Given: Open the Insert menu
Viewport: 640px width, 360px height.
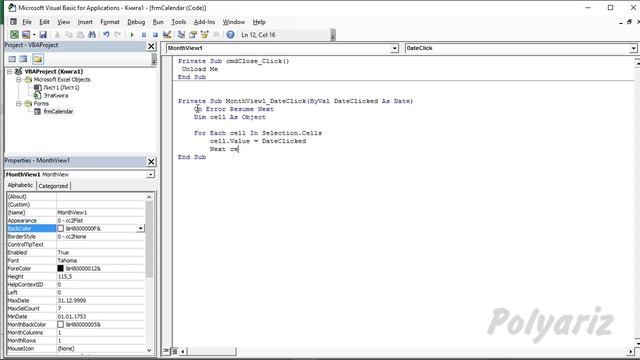Looking at the screenshot, I should pos(85,22).
